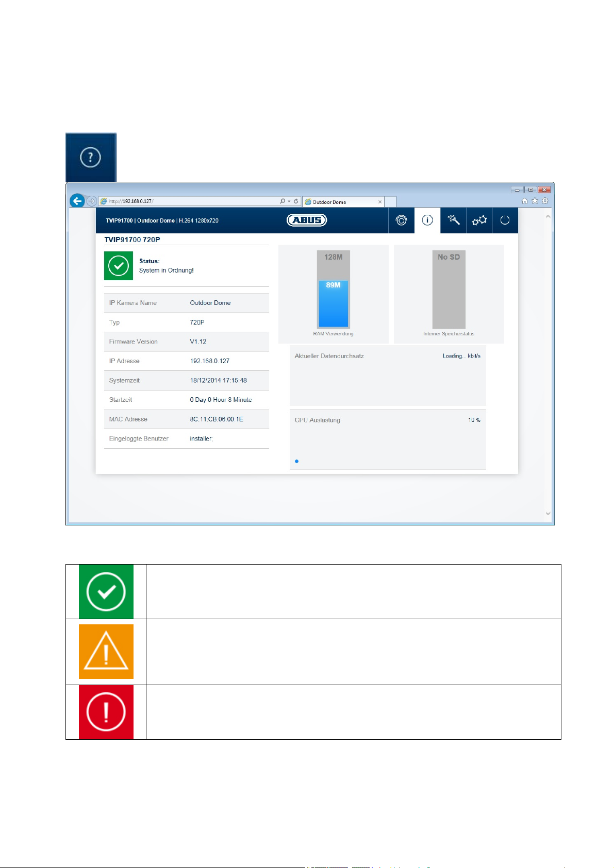Open the gears configuration icon
Screen dimensions: 614x868
pyautogui.click(x=479, y=220)
